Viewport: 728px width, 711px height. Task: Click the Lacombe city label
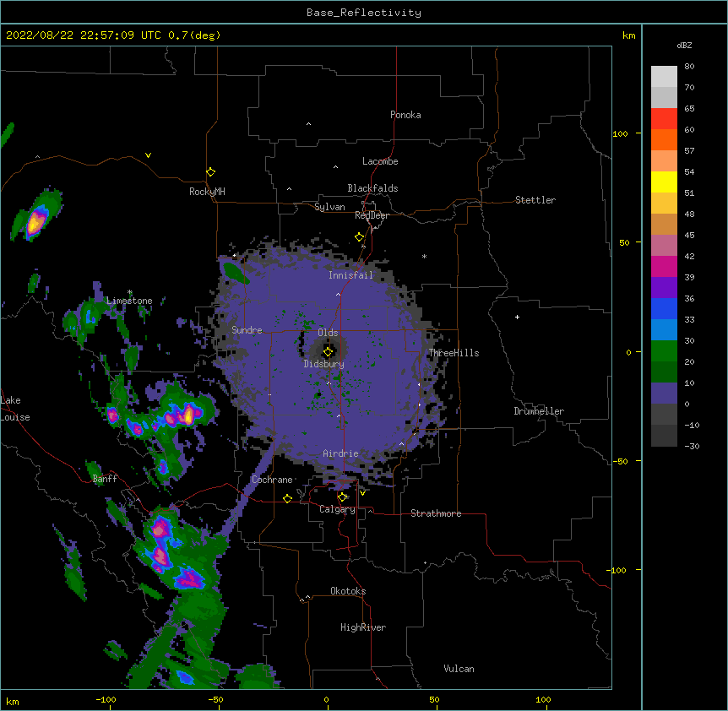[380, 161]
